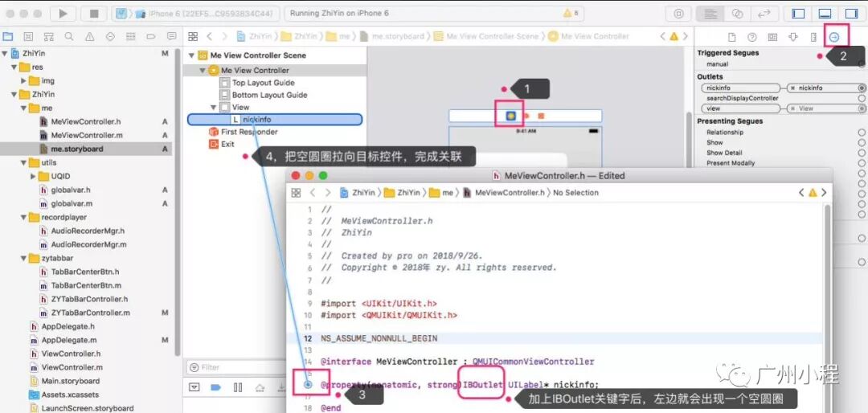Show the Project navigator
Image resolution: width=868 pixels, height=413 pixels.
click(x=8, y=36)
